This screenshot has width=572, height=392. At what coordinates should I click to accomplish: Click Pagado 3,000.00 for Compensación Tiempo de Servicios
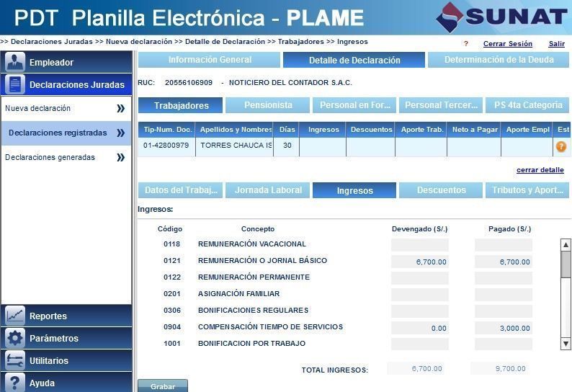(x=503, y=328)
